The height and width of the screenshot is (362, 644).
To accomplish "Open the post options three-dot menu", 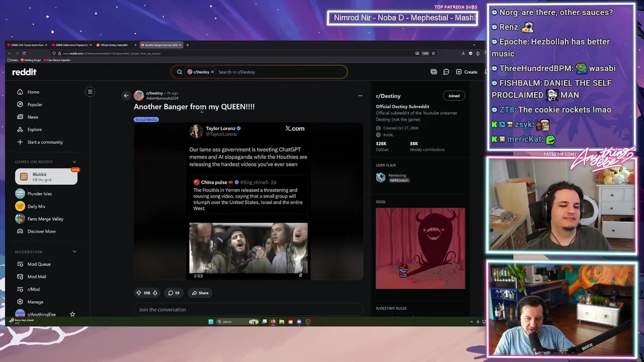I will tap(360, 96).
